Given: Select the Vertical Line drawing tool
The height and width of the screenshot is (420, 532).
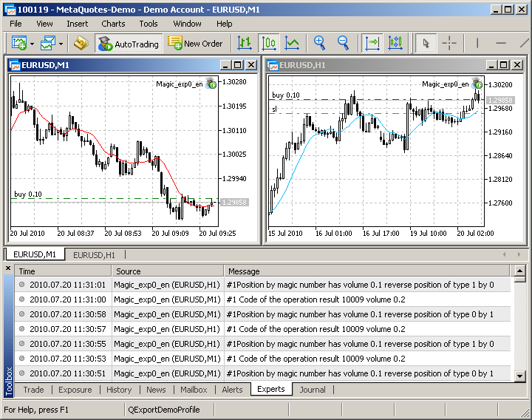Looking at the screenshot, I should (x=477, y=43).
